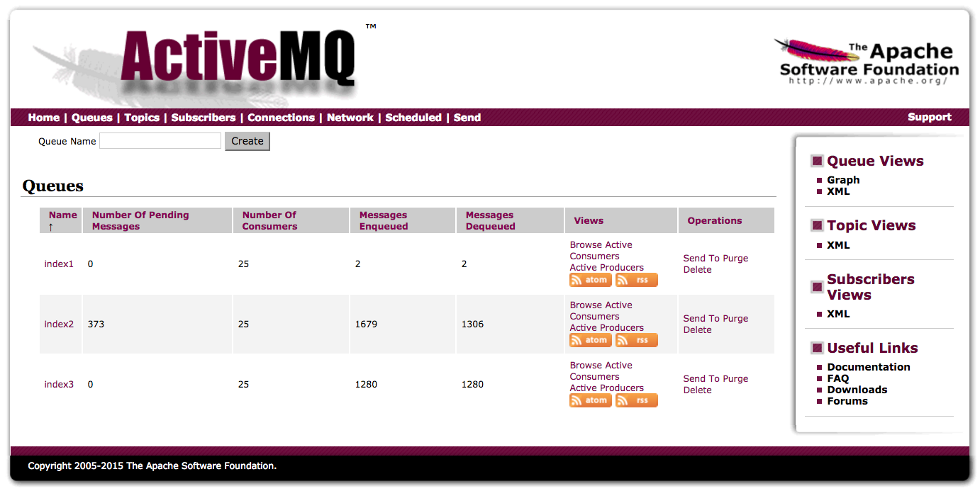The width and height of the screenshot is (980, 491).
Task: Open the Network nav item
Action: pyautogui.click(x=350, y=118)
